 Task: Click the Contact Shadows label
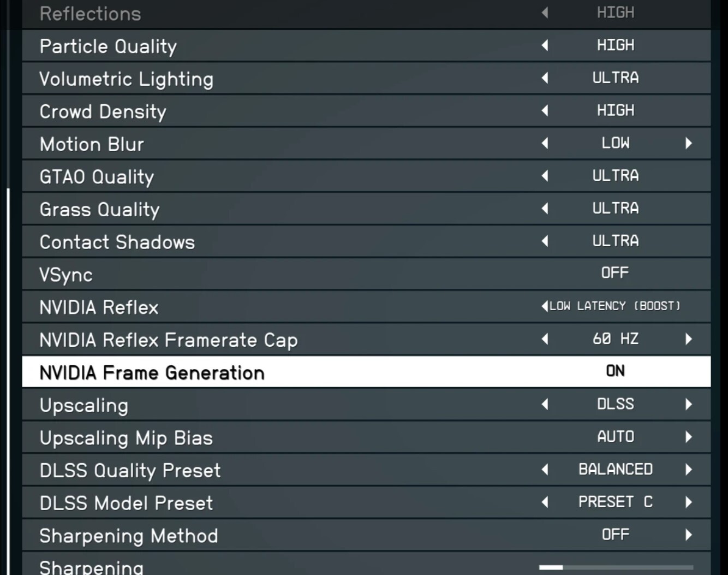tap(117, 242)
